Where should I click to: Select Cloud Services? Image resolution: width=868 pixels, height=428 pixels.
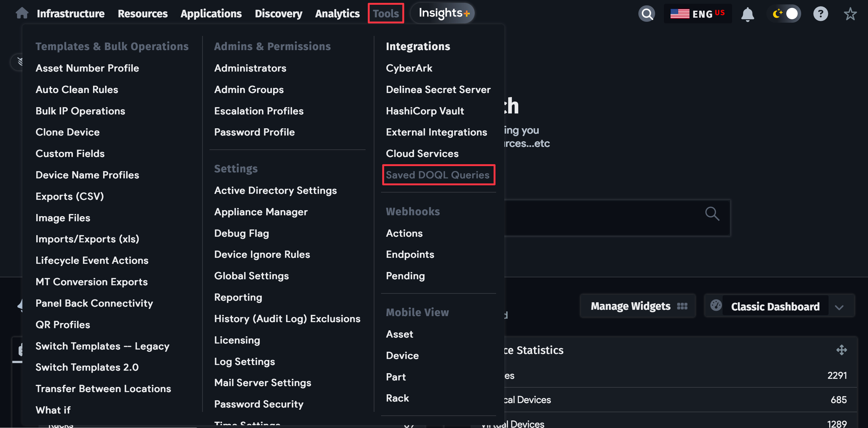pyautogui.click(x=422, y=153)
